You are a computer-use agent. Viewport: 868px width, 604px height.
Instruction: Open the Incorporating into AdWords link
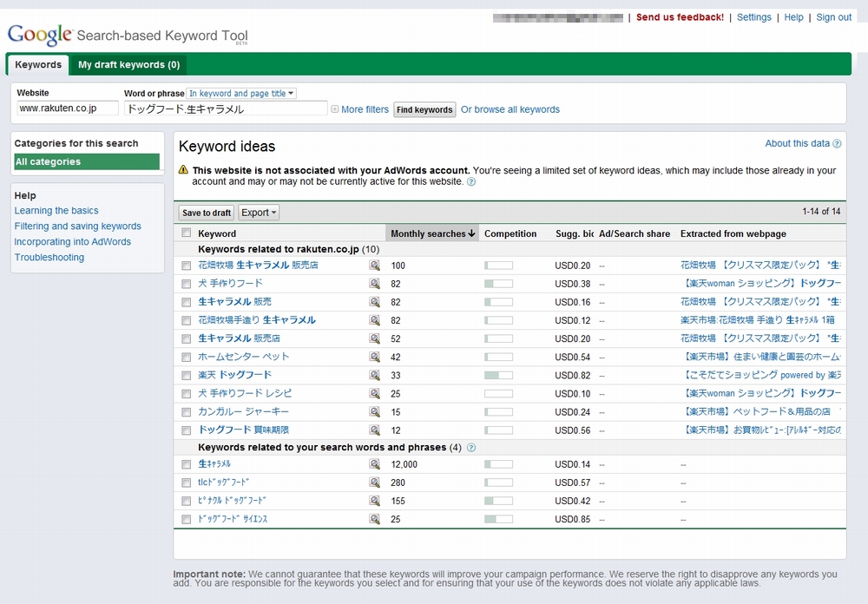pyautogui.click(x=73, y=242)
